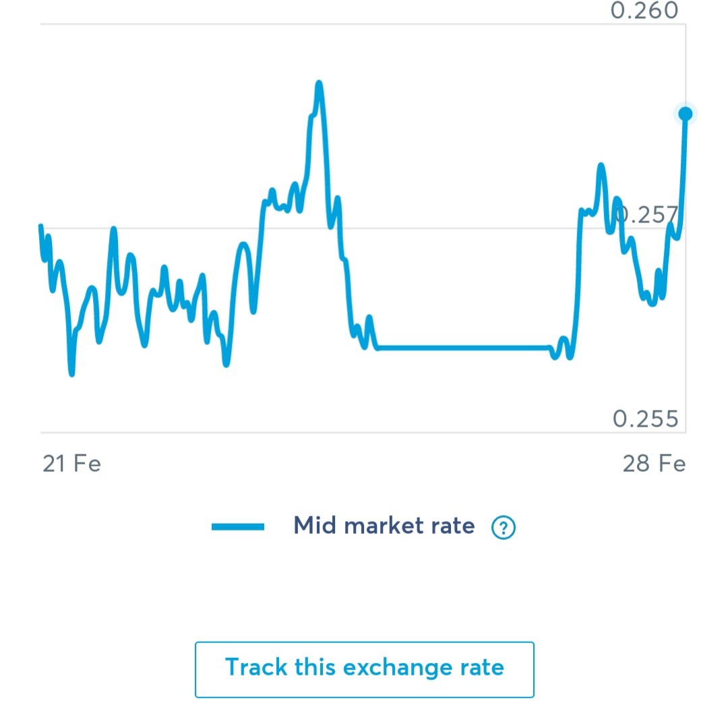
Task: Click the Track this exchange rate button
Action: (x=365, y=669)
